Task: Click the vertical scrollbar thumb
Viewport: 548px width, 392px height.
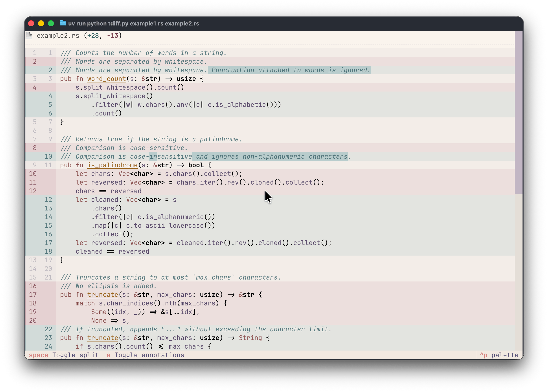Action: [x=518, y=112]
